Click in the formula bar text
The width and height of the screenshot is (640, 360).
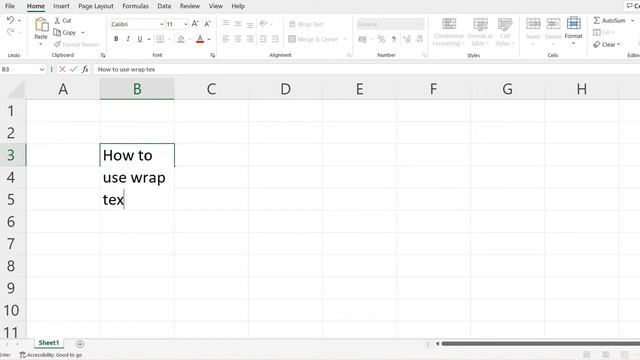pos(127,69)
